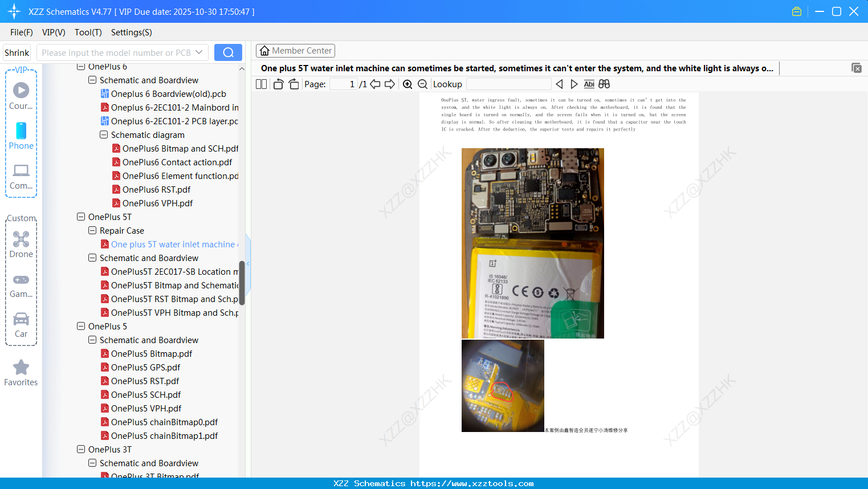
Task: Open the Game console category
Action: (21, 286)
